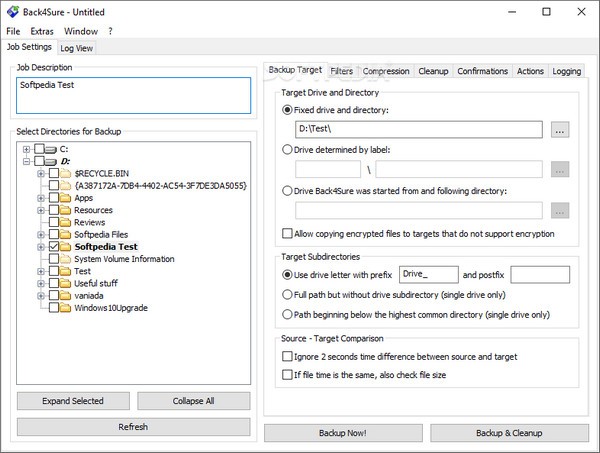The height and width of the screenshot is (453, 600).
Task: Click the $RECYCLE.BIN folder icon
Action: click(66, 173)
